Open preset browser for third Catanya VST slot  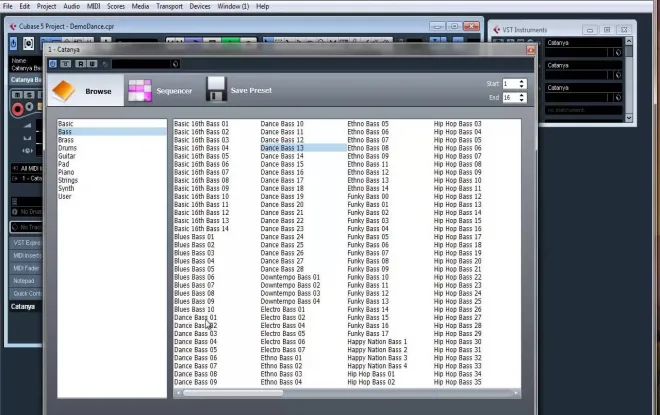(618, 98)
